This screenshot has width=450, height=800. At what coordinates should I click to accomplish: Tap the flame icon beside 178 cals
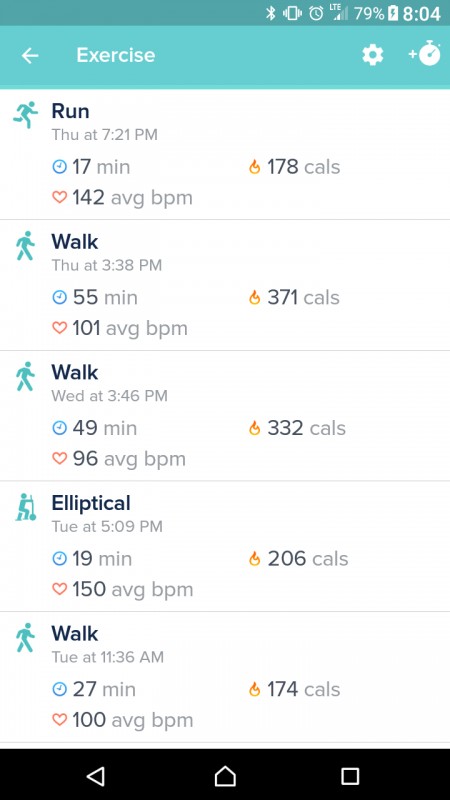point(254,167)
